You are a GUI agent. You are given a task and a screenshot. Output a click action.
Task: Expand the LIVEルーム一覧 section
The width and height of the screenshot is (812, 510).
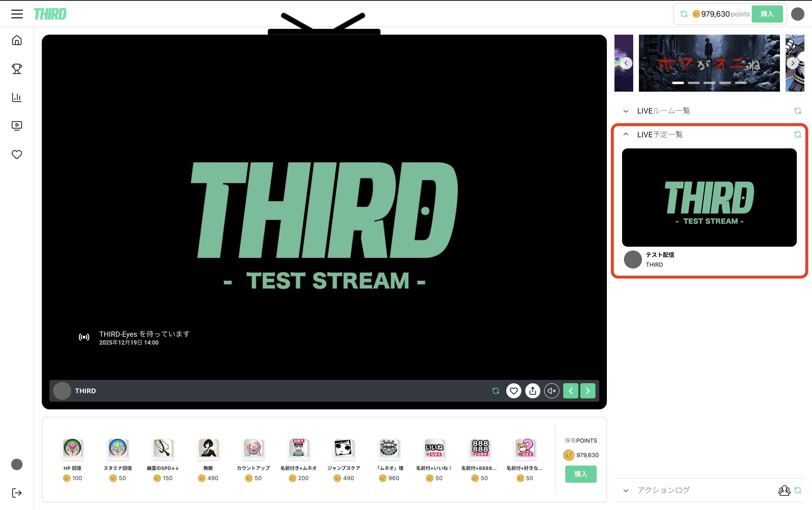pyautogui.click(x=626, y=111)
